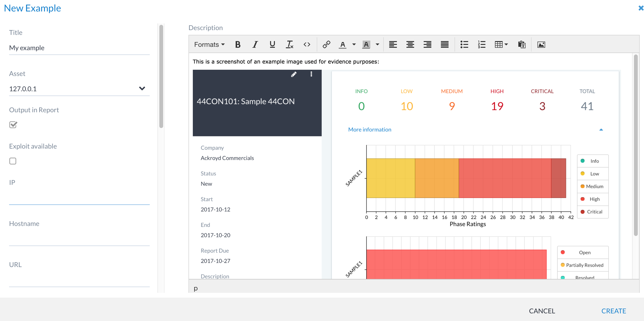Toggle bold formatting in editor toolbar
The image size is (644, 321).
pyautogui.click(x=238, y=44)
